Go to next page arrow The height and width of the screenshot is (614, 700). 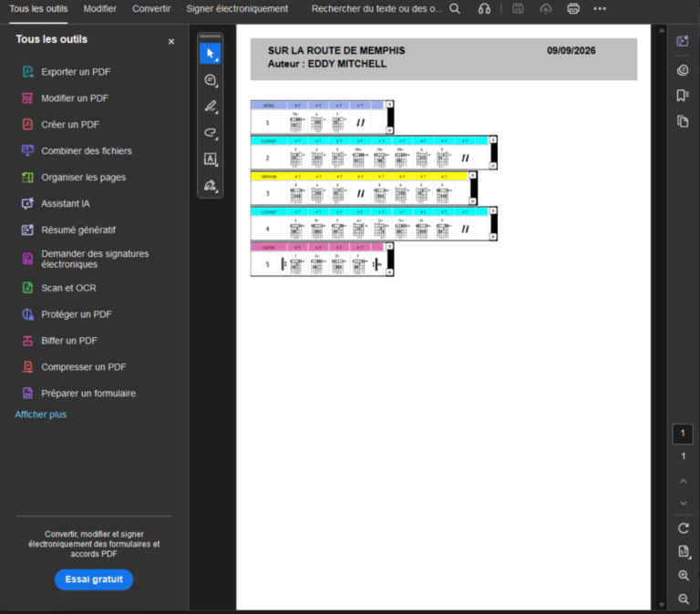(683, 504)
